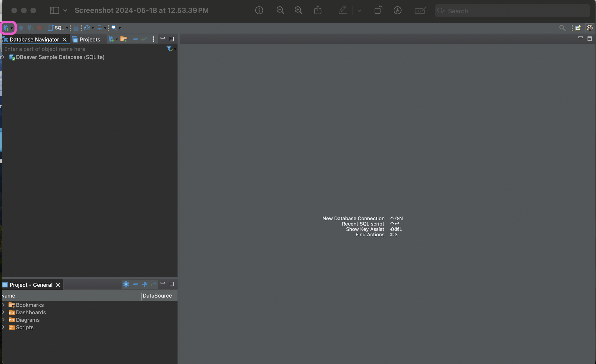Image resolution: width=596 pixels, height=364 pixels.
Task: Click the Collapse All icon in Database Navigator
Action: (136, 39)
